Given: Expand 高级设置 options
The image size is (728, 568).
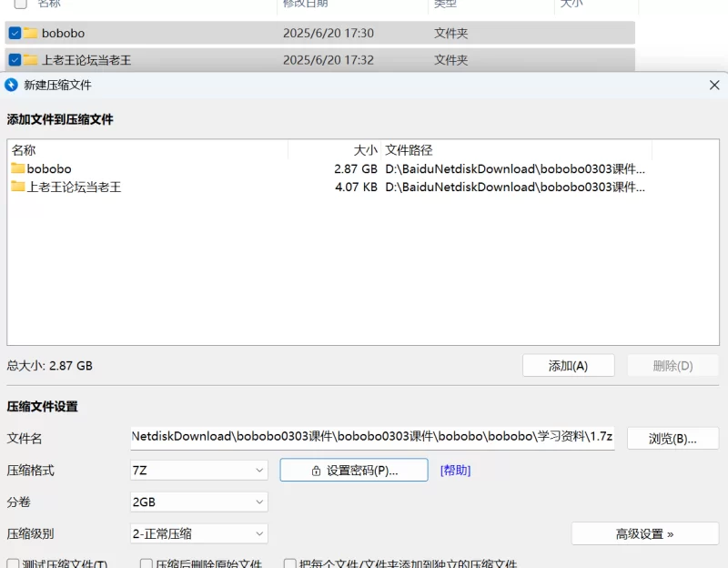Looking at the screenshot, I should (x=645, y=533).
